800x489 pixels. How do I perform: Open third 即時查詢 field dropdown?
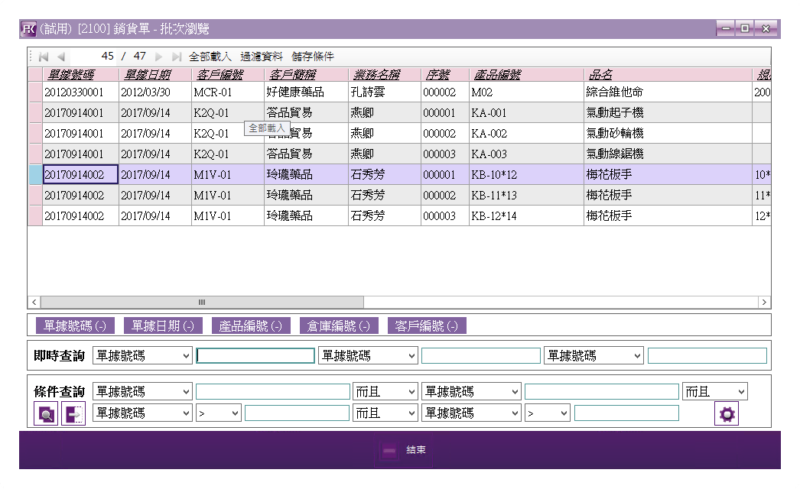[x=593, y=356]
